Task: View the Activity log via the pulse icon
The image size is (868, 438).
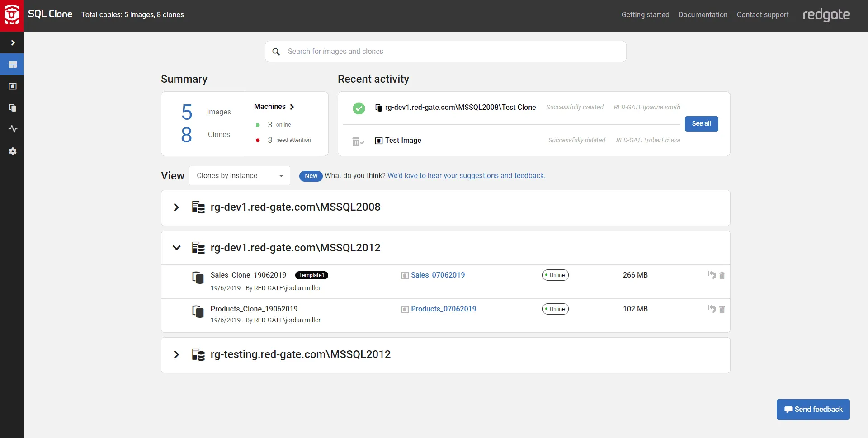Action: (x=12, y=129)
